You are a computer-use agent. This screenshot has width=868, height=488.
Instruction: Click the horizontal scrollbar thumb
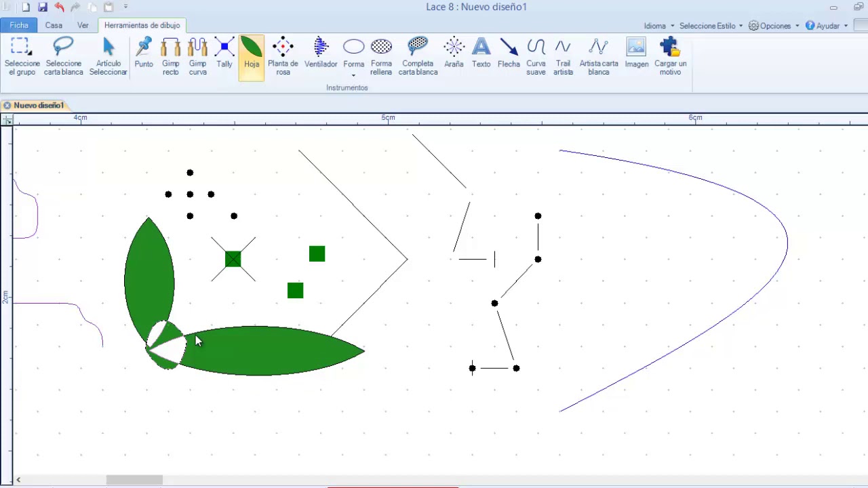click(134, 480)
